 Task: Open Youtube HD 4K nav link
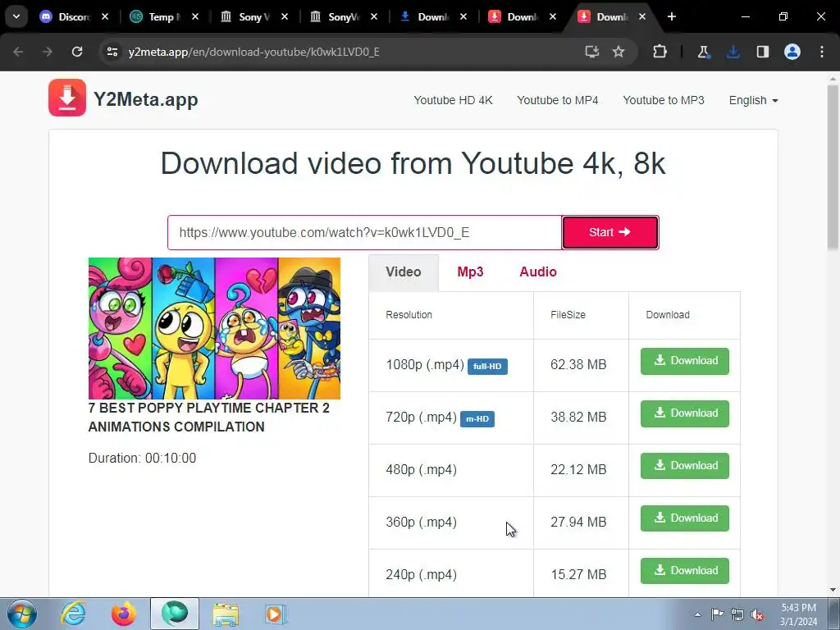pos(453,100)
